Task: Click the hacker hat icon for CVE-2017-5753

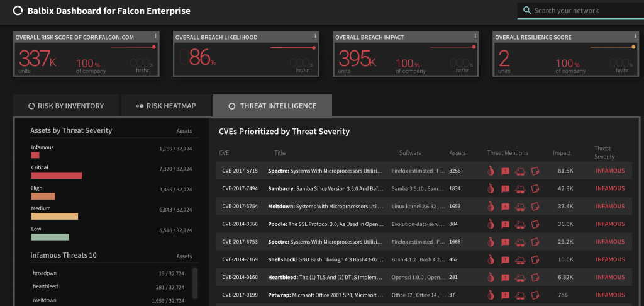Action: click(x=520, y=241)
